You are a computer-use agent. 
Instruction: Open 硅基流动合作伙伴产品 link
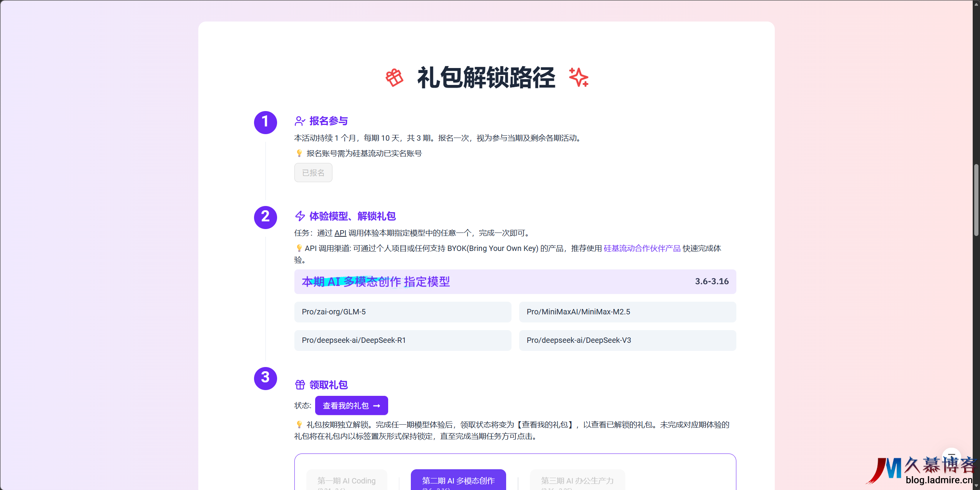click(642, 248)
